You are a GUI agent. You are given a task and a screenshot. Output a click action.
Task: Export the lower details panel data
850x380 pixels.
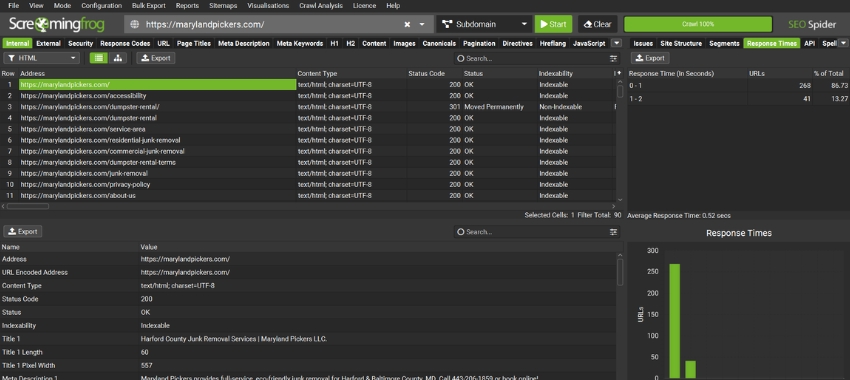point(23,231)
